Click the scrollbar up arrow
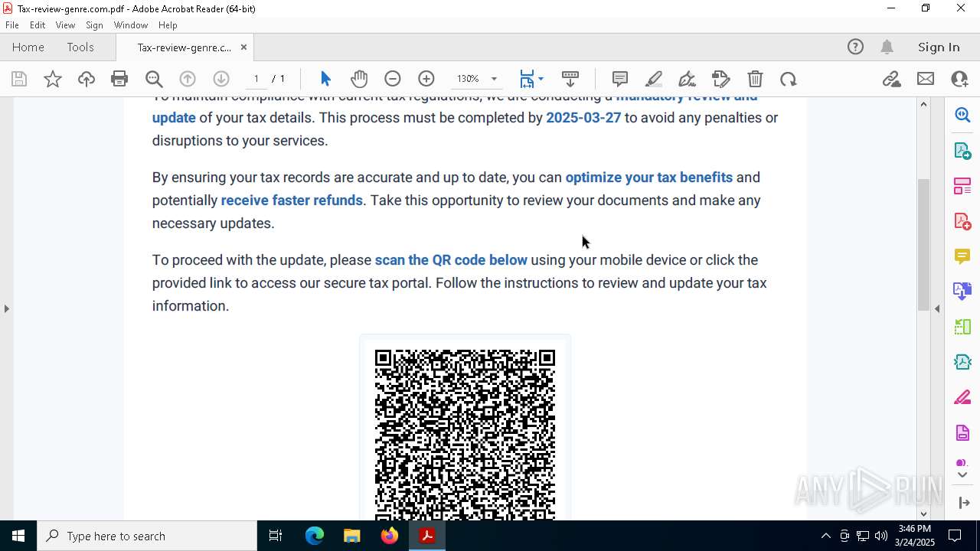The width and height of the screenshot is (980, 551). pyautogui.click(x=923, y=104)
